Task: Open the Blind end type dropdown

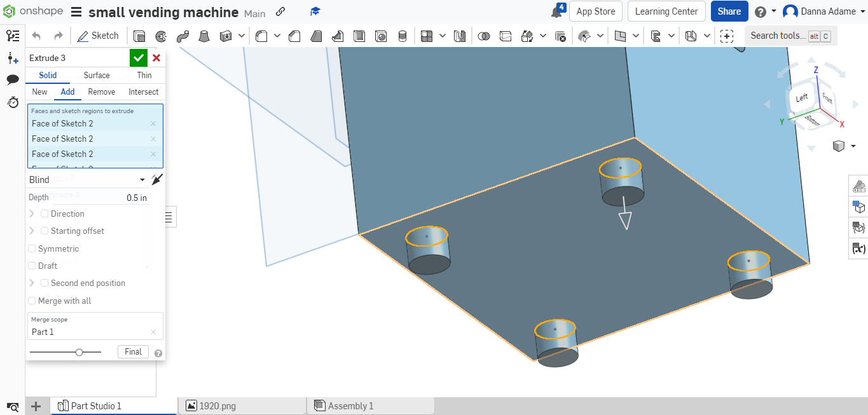Action: click(142, 179)
